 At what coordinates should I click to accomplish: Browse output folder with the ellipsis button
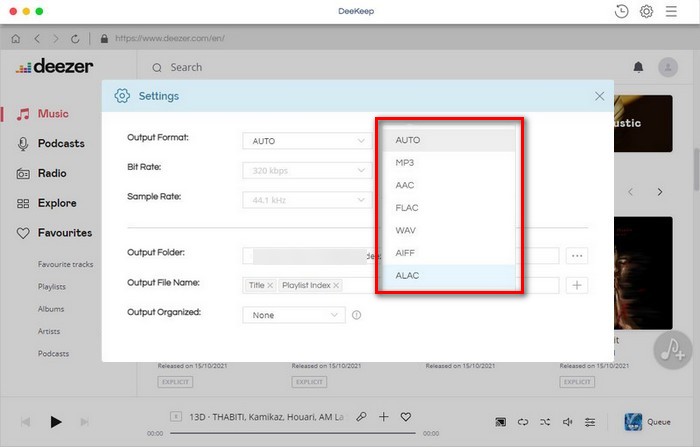coord(577,256)
